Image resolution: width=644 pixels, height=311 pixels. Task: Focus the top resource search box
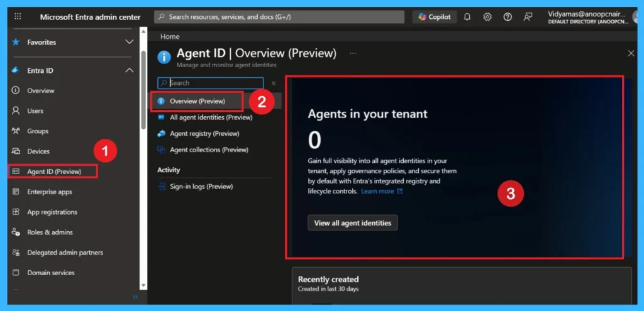click(279, 17)
